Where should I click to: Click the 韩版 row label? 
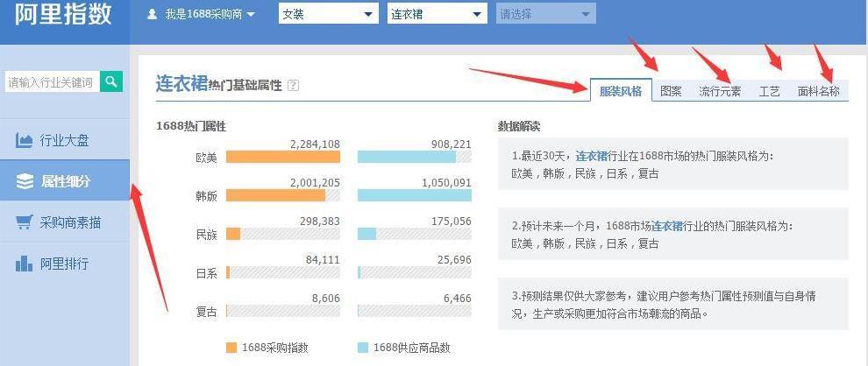coord(207,196)
